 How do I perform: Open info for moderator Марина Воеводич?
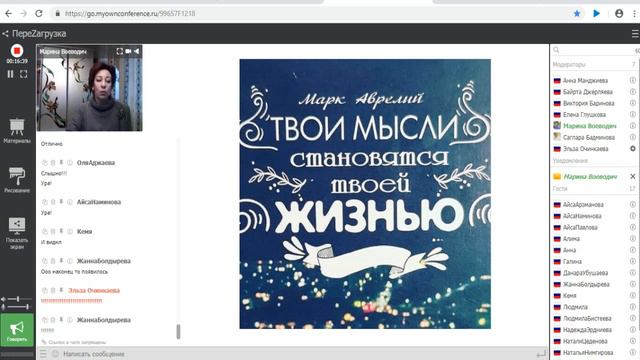pyautogui.click(x=633, y=126)
